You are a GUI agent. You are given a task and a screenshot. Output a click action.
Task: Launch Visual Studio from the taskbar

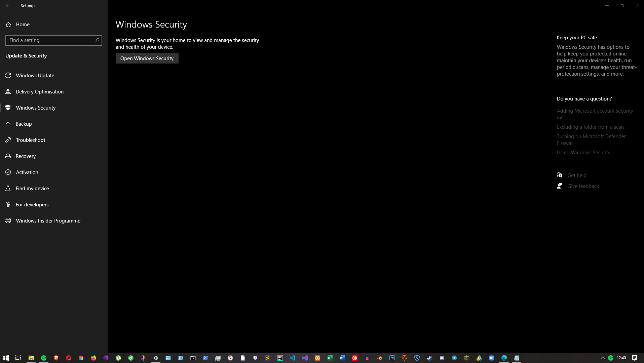pyautogui.click(x=305, y=358)
